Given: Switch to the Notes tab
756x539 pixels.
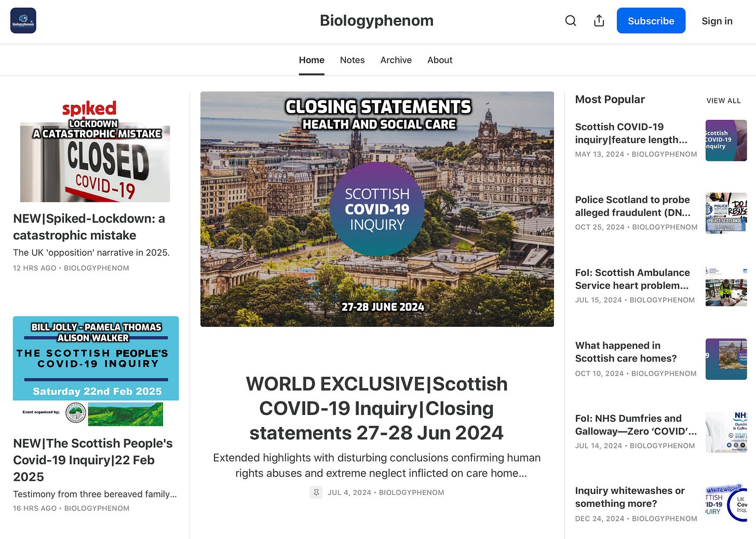Looking at the screenshot, I should (x=353, y=60).
